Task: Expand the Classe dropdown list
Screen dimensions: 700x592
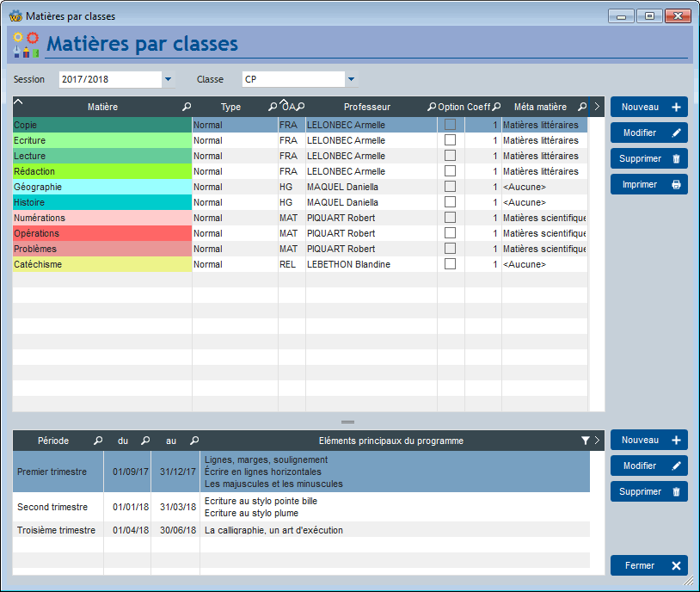Action: tap(352, 79)
